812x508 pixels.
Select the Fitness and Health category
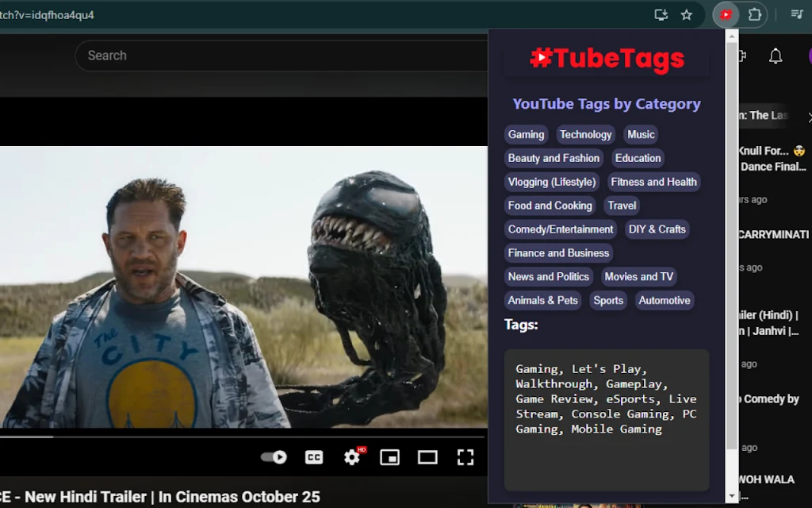[x=653, y=182]
